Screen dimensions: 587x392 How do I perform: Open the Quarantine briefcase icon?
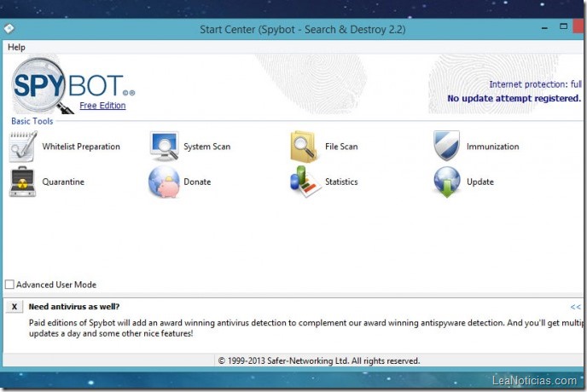(x=22, y=182)
